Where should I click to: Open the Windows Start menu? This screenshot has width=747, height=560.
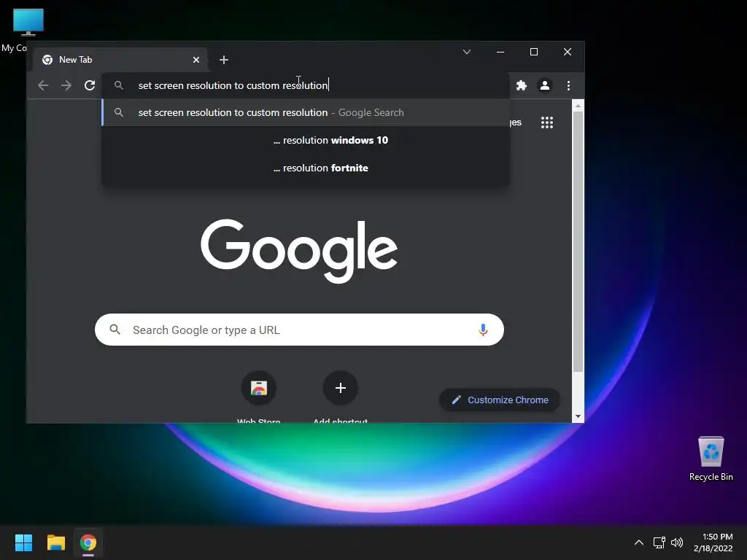pos(23,542)
